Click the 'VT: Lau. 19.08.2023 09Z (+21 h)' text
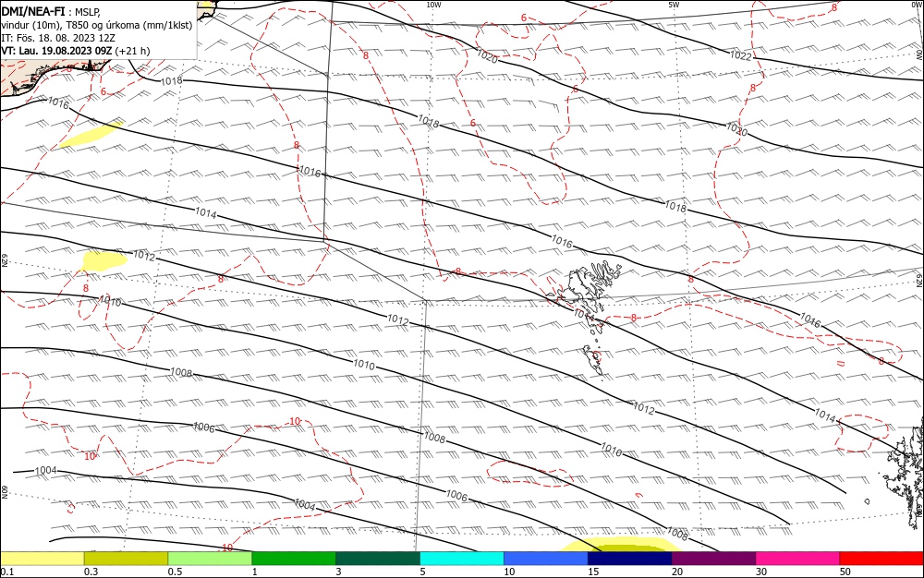 76,51
